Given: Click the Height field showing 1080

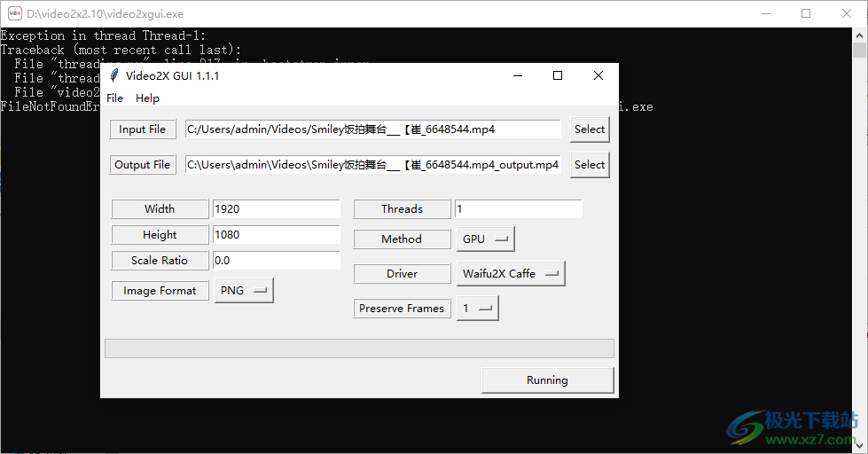Looking at the screenshot, I should (277, 235).
